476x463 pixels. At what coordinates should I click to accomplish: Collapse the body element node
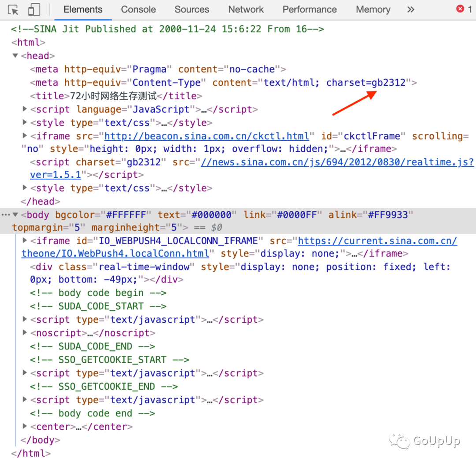[15, 215]
